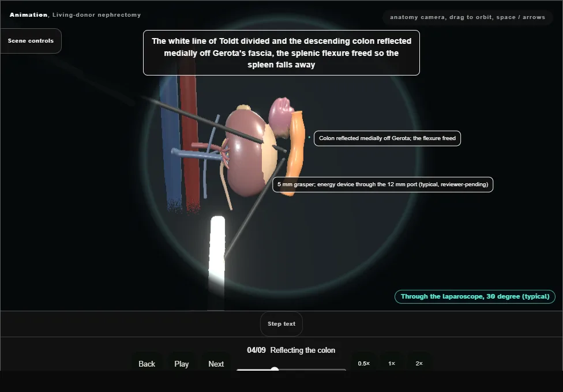Select the pink spleen model

pyautogui.click(x=281, y=116)
